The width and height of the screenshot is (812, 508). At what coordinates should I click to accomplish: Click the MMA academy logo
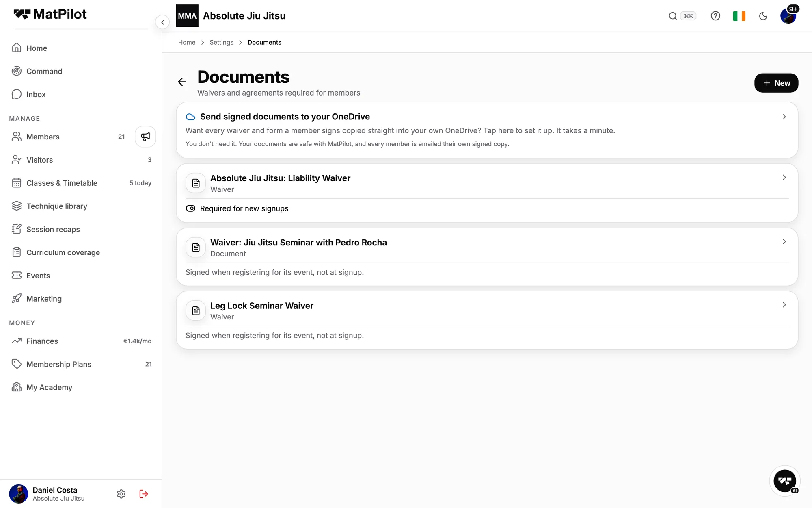(187, 16)
